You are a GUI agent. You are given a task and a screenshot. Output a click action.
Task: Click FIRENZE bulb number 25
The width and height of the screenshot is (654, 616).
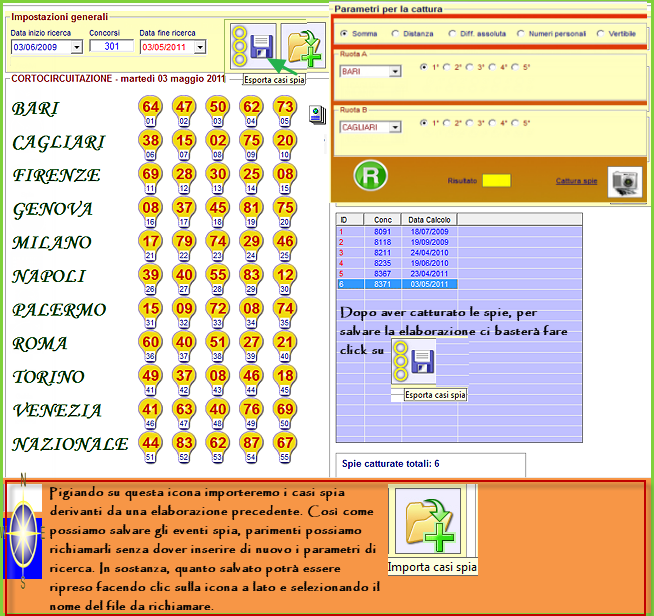[x=251, y=178]
